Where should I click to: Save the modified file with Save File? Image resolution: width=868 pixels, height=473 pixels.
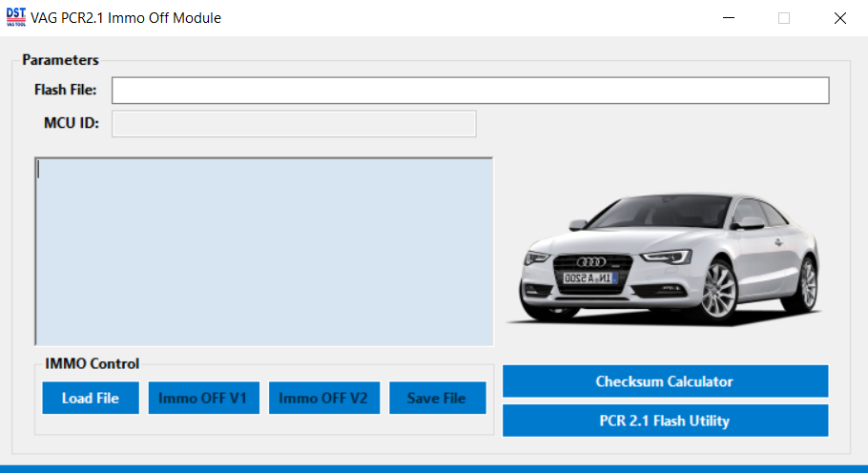coord(437,398)
